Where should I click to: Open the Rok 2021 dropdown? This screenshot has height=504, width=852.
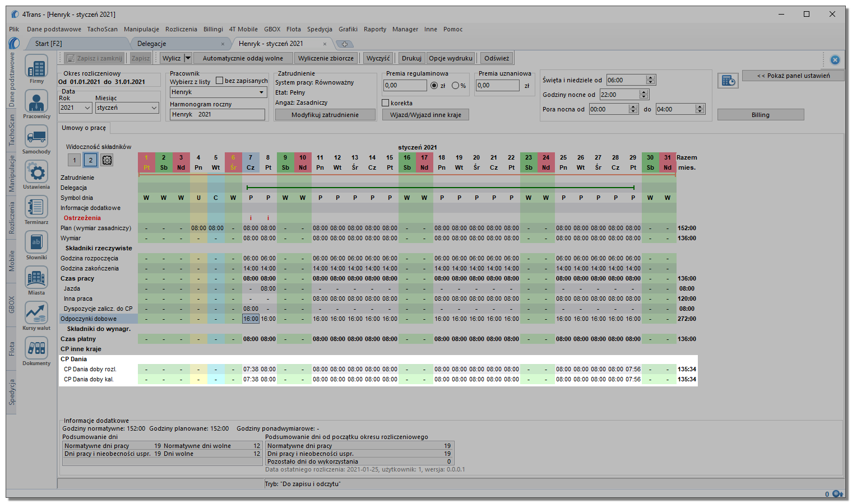pyautogui.click(x=87, y=108)
